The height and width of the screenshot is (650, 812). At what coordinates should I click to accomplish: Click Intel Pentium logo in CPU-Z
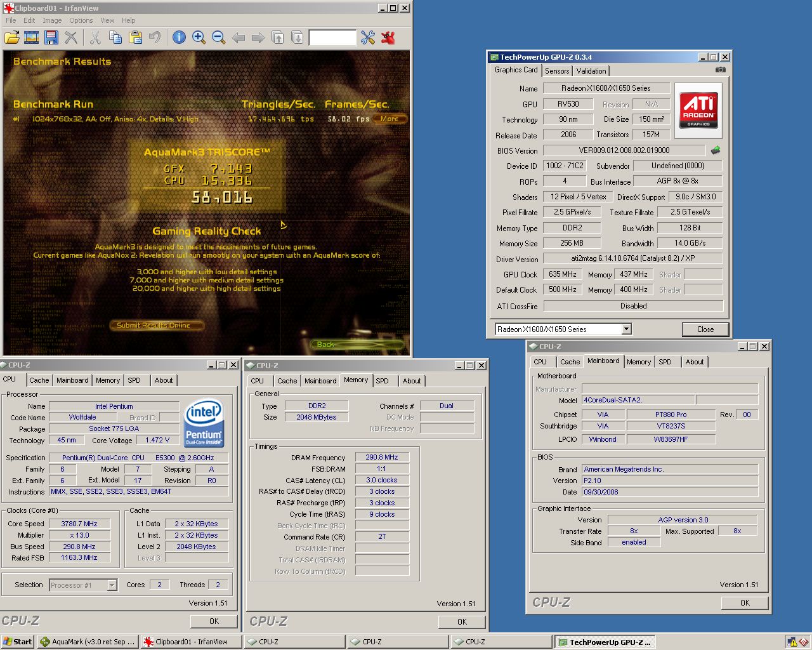point(204,423)
